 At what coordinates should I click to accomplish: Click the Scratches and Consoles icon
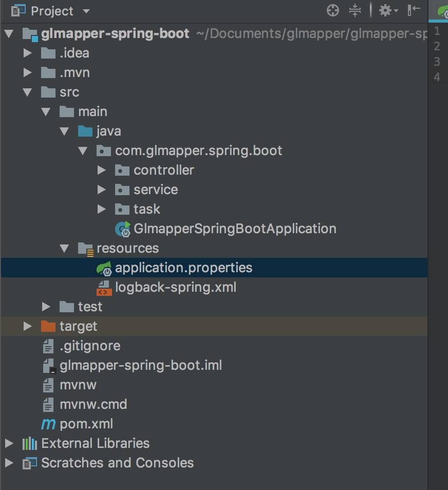point(29,463)
